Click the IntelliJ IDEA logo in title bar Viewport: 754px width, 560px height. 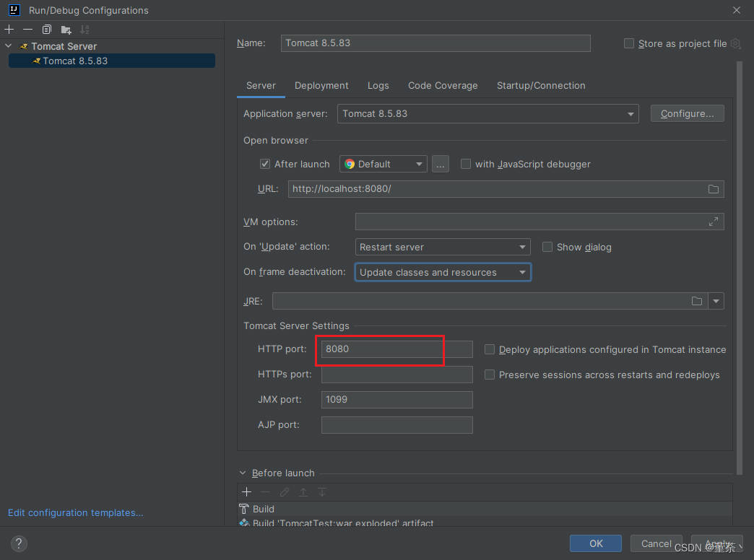(x=14, y=9)
